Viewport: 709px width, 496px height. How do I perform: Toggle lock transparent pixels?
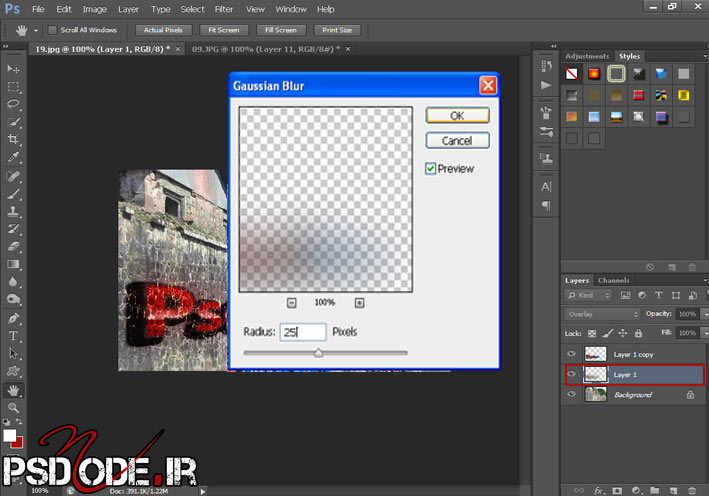click(x=592, y=334)
